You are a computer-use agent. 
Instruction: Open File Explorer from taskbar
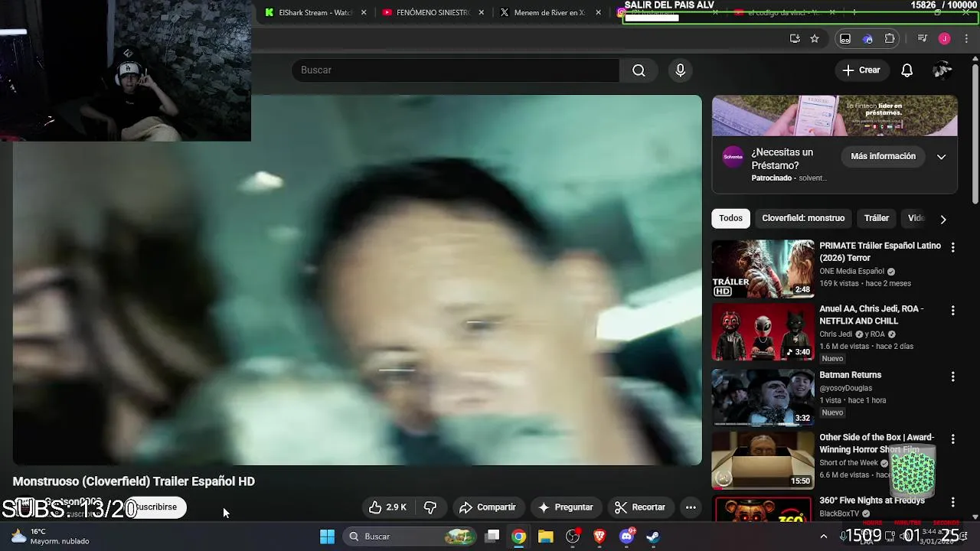coord(545,536)
